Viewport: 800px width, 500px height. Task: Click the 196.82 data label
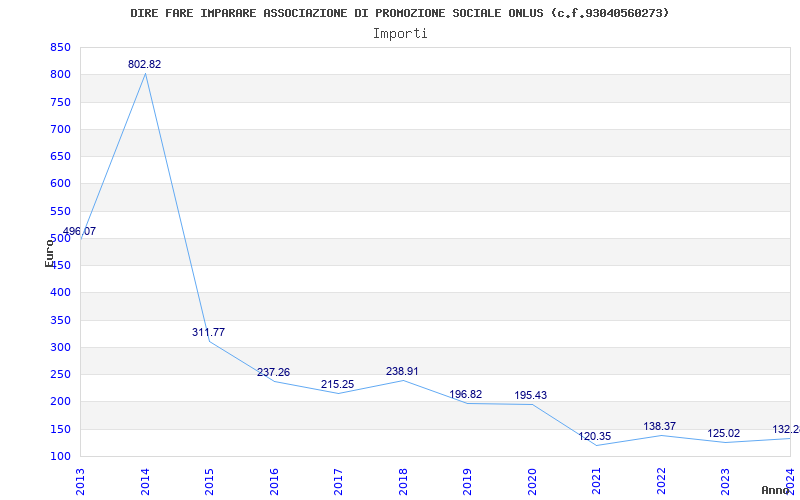pos(466,394)
